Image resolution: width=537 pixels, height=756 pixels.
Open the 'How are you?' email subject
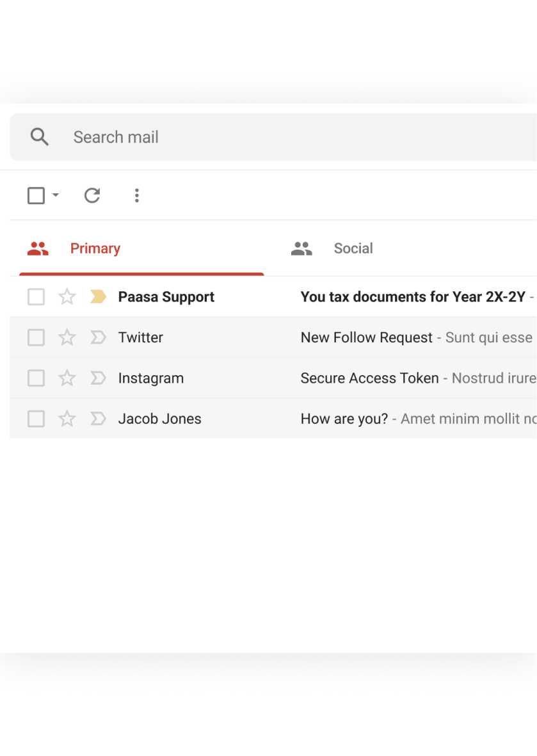[x=344, y=419]
